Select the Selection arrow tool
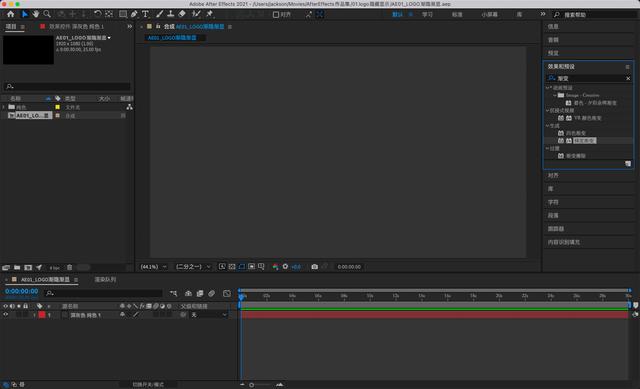This screenshot has height=389, width=640. click(x=24, y=14)
